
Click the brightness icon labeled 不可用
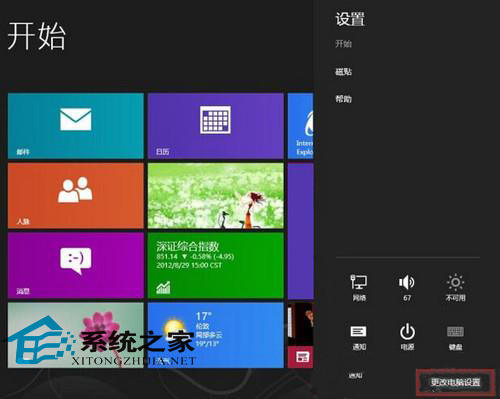[x=455, y=288]
